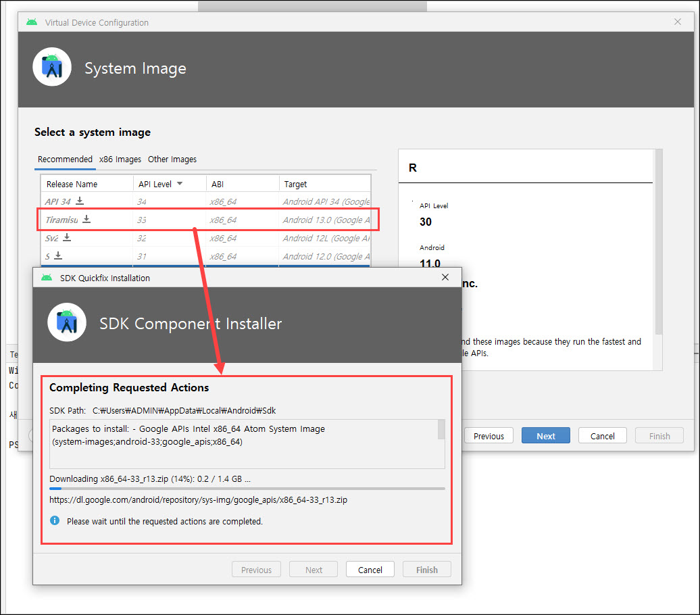700x615 pixels.
Task: Select Android 13.0 target cell
Action: coord(326,220)
